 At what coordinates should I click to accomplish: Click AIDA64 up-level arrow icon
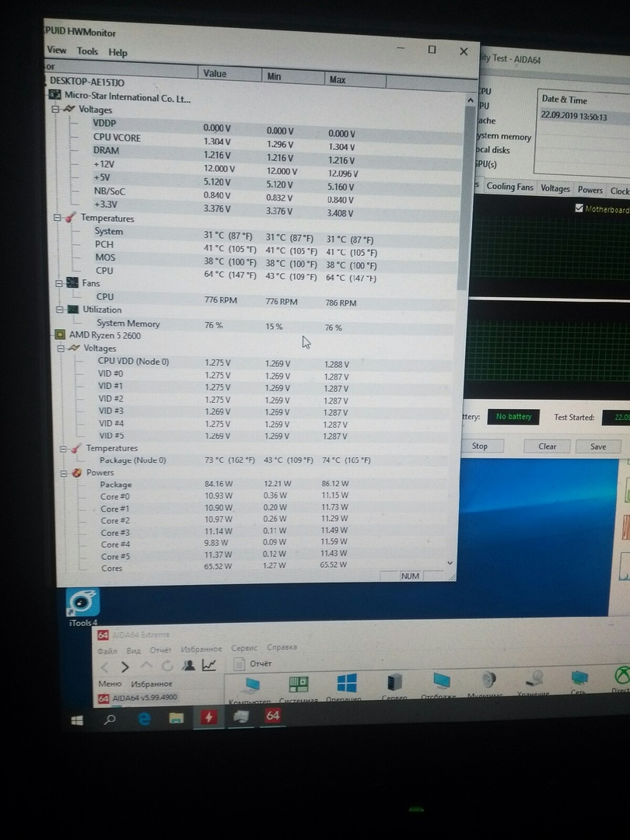click(x=146, y=666)
